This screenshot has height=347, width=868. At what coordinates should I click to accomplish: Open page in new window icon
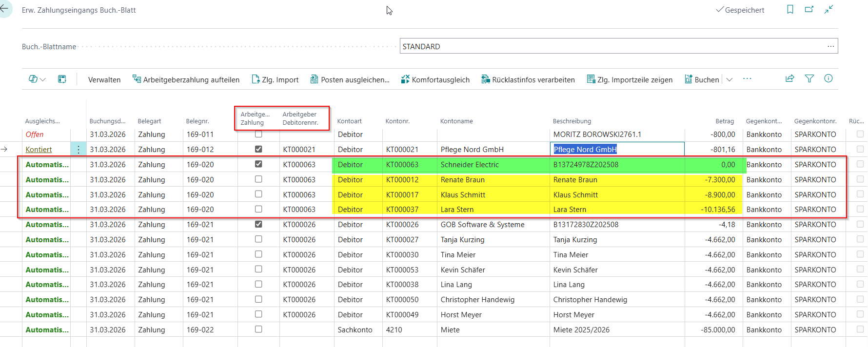809,9
